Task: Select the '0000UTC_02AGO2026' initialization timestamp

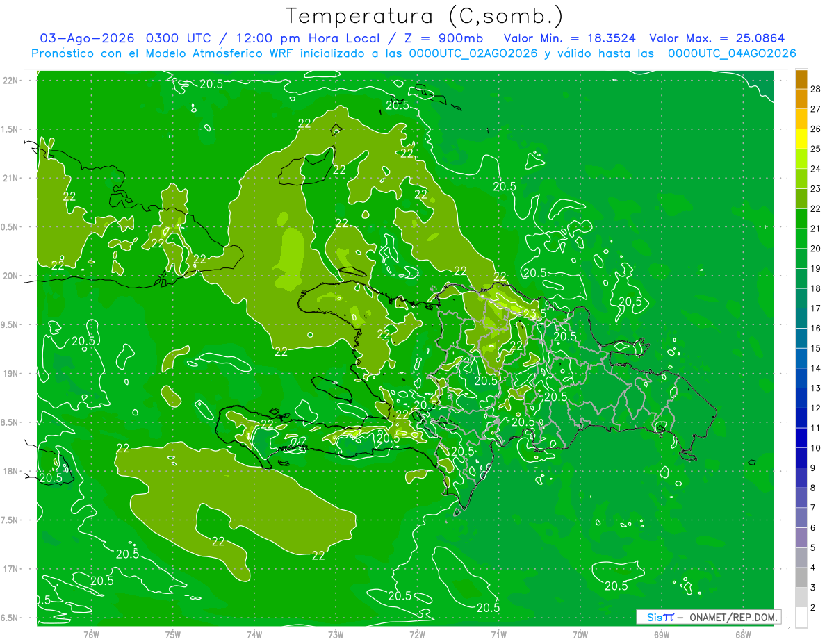Action: pyautogui.click(x=473, y=53)
